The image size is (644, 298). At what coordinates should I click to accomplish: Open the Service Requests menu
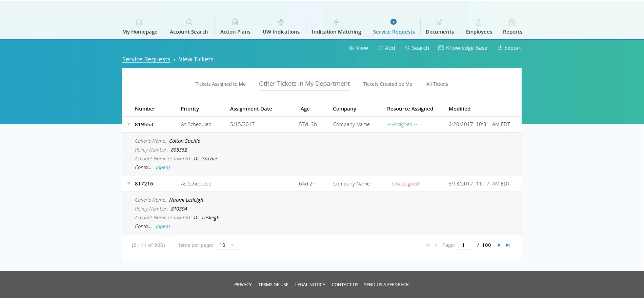tap(394, 32)
